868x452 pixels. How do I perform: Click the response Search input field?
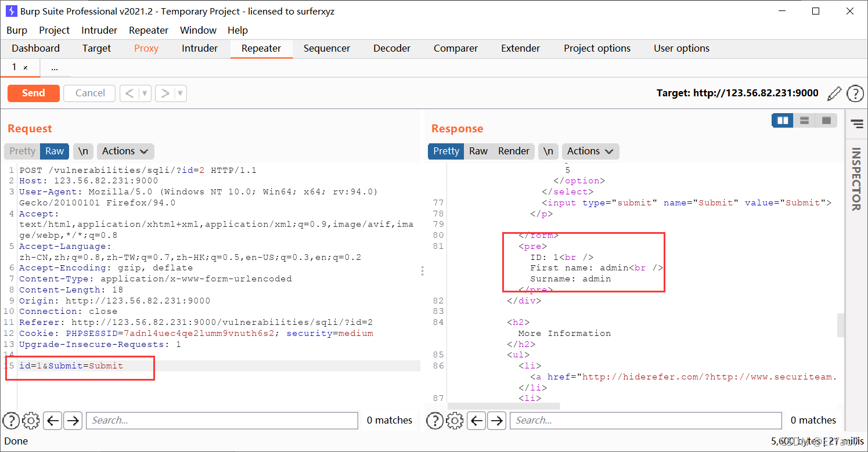646,420
